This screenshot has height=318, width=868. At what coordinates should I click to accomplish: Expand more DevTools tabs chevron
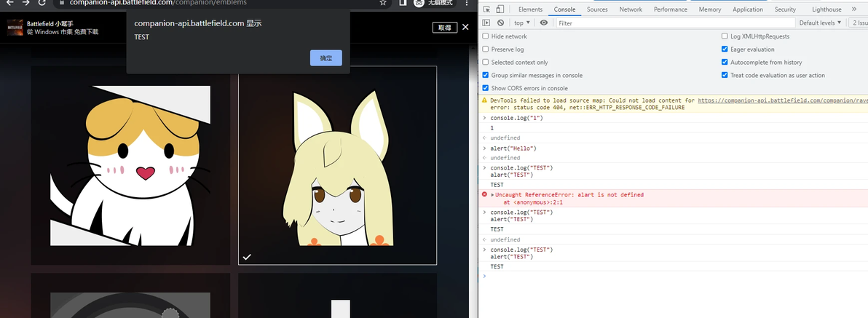853,9
